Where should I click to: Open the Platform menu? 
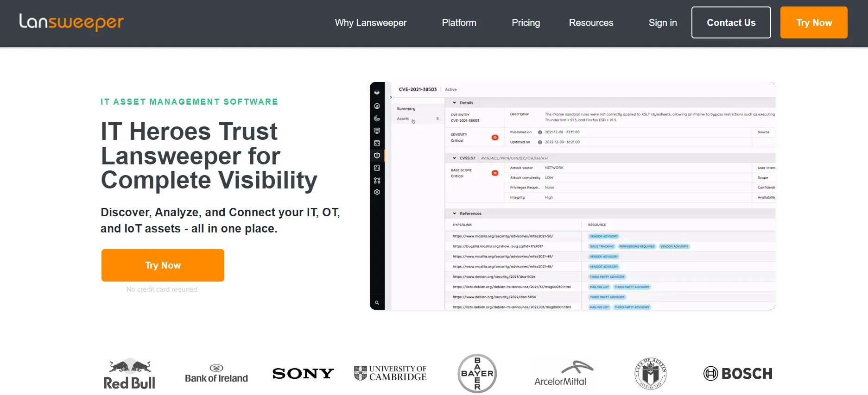pos(459,23)
